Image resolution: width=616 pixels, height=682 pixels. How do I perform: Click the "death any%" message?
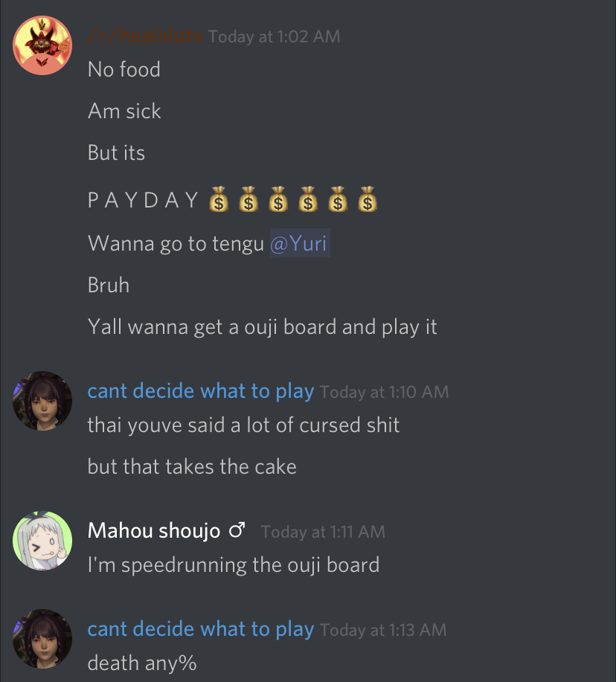tap(142, 663)
